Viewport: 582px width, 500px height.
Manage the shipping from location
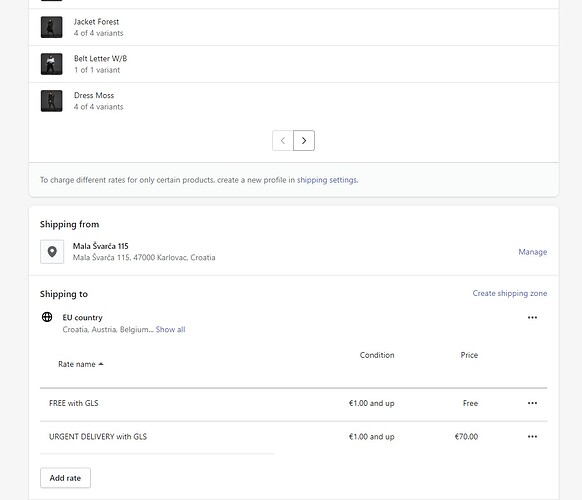point(533,252)
